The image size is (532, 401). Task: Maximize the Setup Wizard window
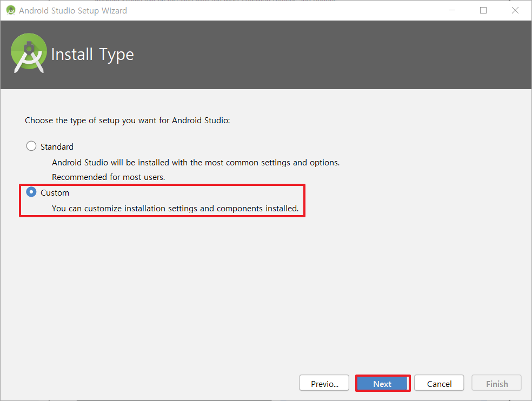tap(483, 10)
